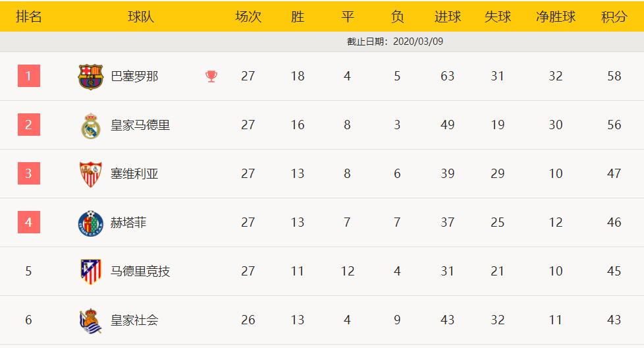Click the 净胜球 column header
This screenshot has width=644, height=348.
(x=556, y=16)
